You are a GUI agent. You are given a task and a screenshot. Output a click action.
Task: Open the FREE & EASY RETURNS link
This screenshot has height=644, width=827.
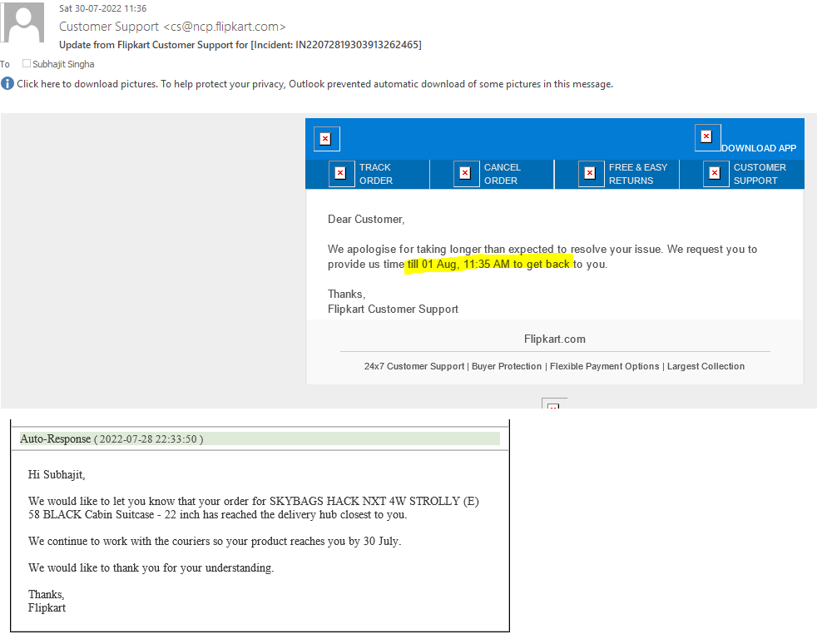pyautogui.click(x=637, y=174)
